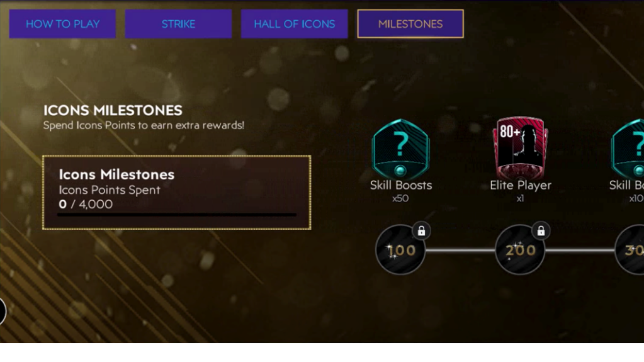
Task: Switch to the STRIKE tab
Action: (178, 24)
